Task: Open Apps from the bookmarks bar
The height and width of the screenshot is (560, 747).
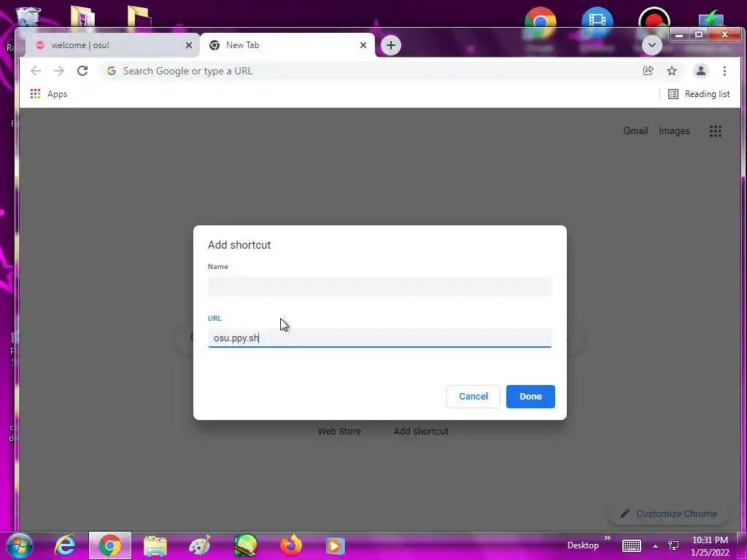Action: pyautogui.click(x=49, y=94)
